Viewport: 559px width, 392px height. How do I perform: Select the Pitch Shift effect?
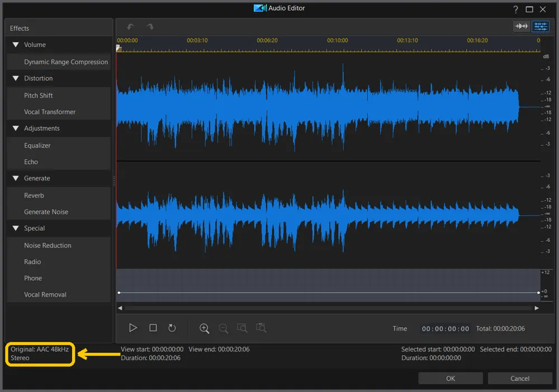tap(59, 95)
